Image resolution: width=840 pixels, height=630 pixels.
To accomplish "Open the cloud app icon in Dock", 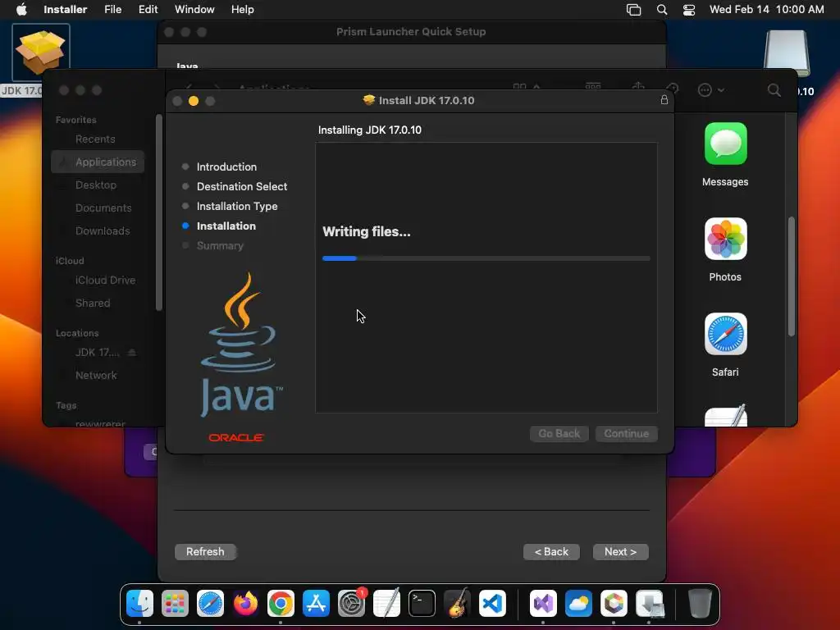I will 578,603.
